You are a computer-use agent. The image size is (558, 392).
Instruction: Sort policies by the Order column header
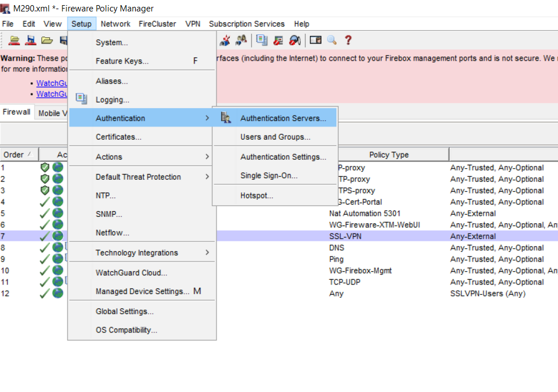coord(19,155)
